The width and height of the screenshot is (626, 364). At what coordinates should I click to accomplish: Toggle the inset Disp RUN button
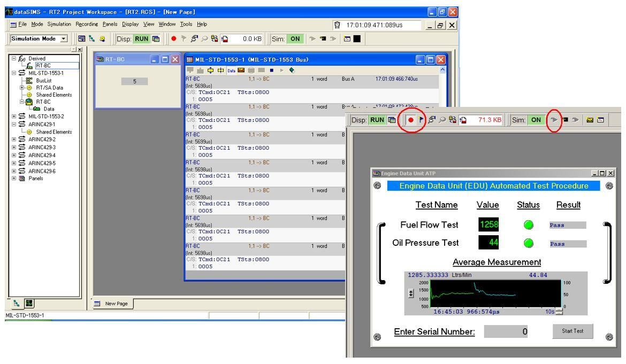378,120
